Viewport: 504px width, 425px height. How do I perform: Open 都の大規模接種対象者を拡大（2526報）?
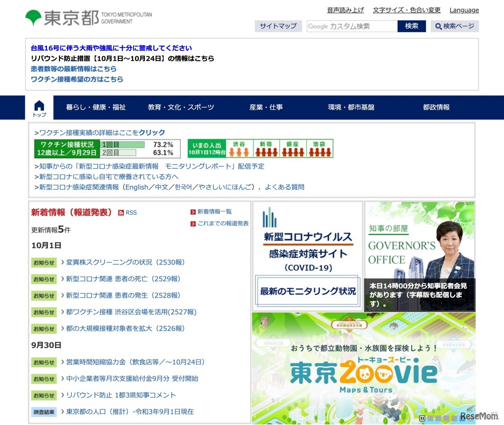[125, 328]
